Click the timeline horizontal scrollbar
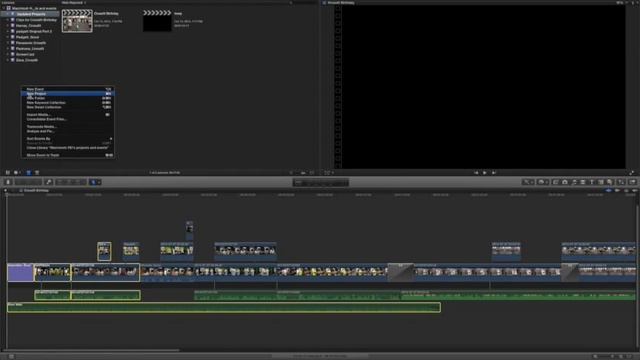Viewport: 640px width, 360px height. tap(91, 350)
